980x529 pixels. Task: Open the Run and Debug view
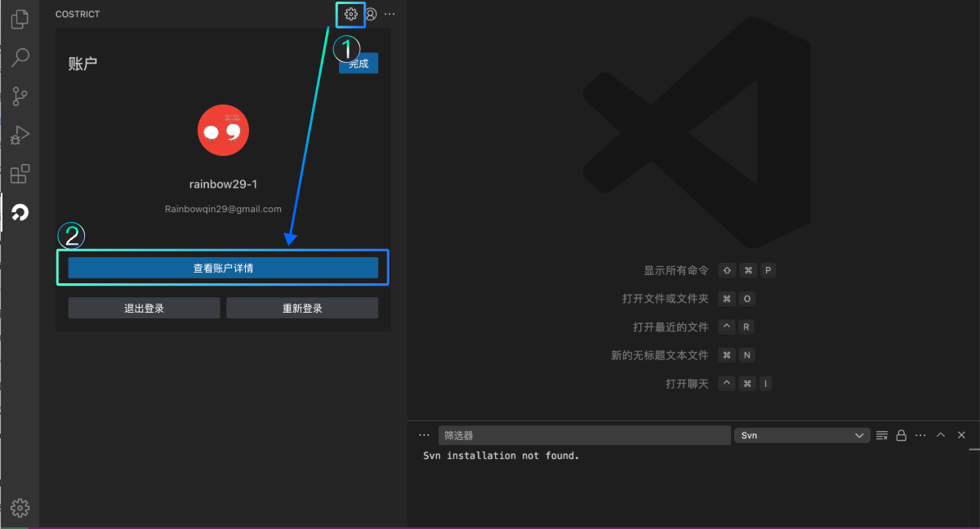pyautogui.click(x=20, y=135)
